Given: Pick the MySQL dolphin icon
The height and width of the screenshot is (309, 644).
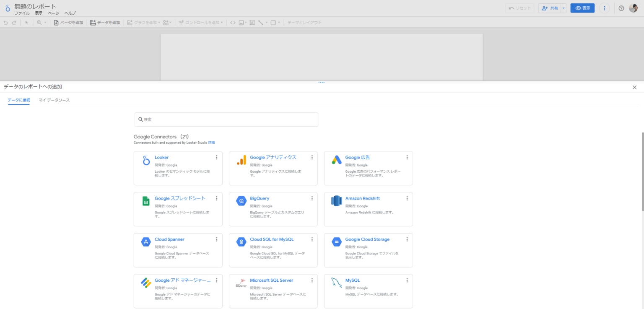Looking at the screenshot, I should (x=337, y=283).
